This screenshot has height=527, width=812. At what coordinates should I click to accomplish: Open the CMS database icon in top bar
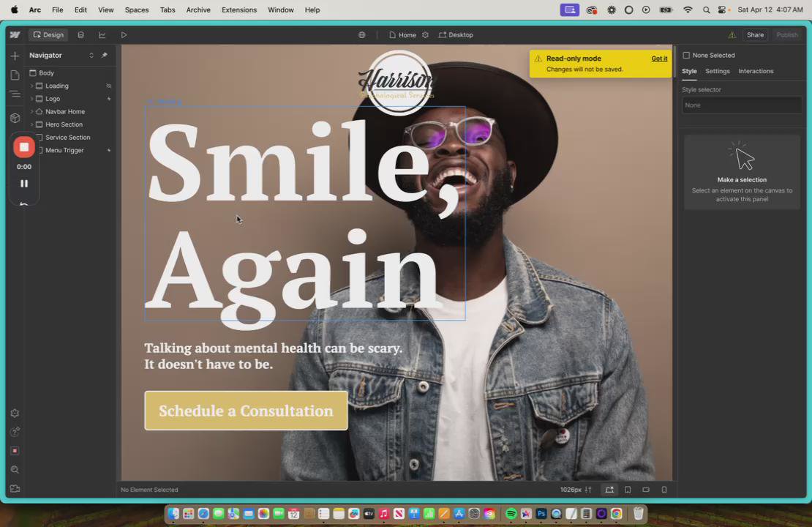[80, 34]
